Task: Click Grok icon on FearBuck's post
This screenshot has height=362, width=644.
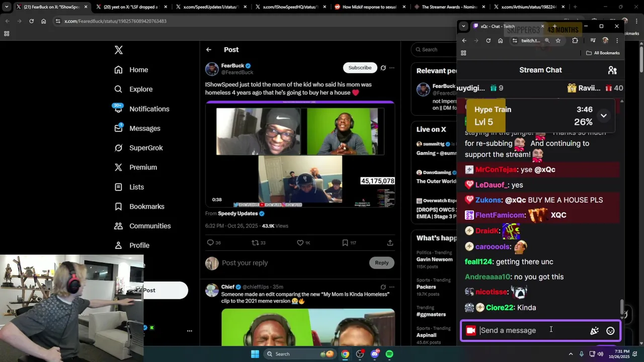Action: 383,68
